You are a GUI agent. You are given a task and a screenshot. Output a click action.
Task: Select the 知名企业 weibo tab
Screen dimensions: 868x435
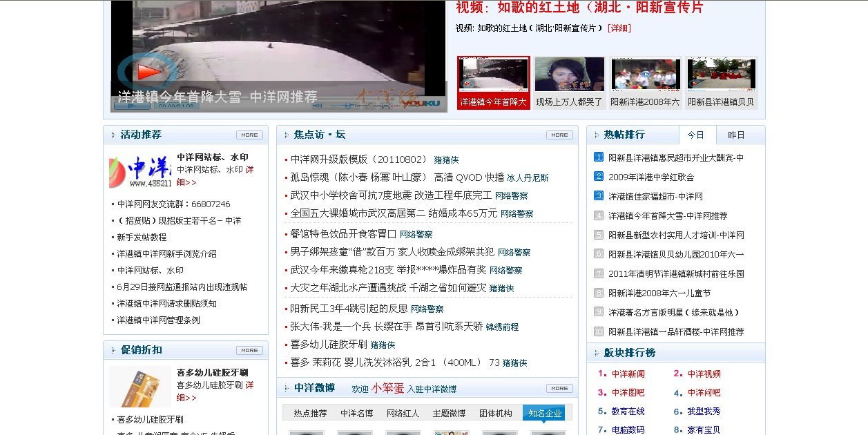click(x=544, y=414)
